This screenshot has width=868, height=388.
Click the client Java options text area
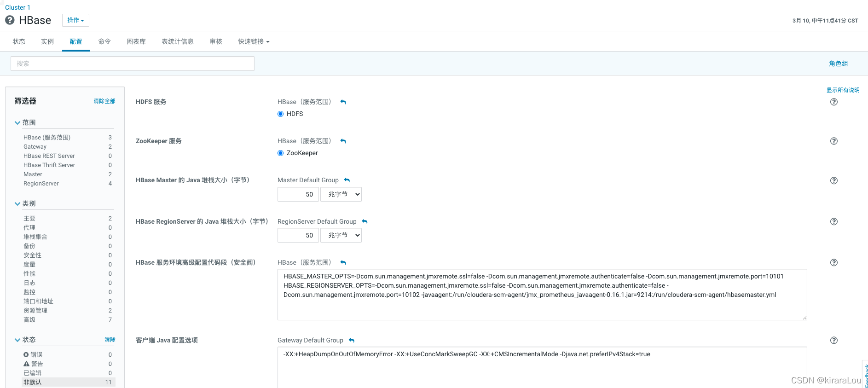tap(542, 367)
